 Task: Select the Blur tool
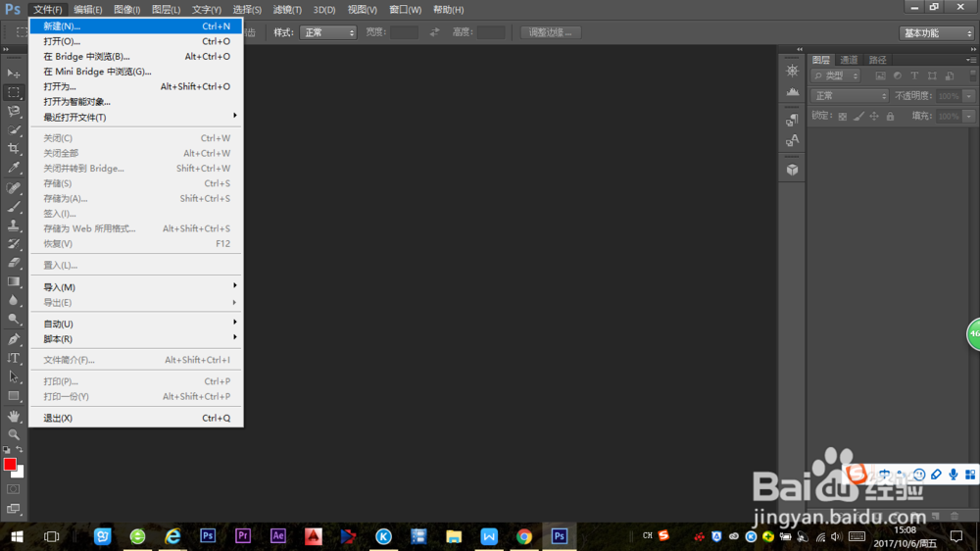[x=13, y=301]
